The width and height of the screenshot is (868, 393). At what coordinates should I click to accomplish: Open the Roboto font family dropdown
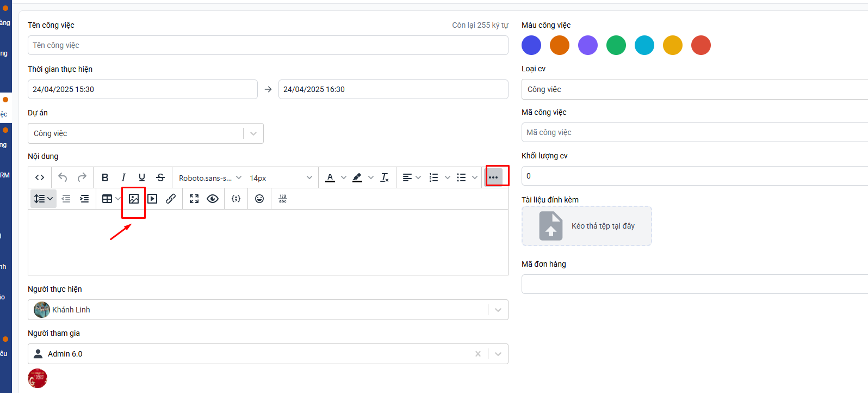tap(210, 178)
